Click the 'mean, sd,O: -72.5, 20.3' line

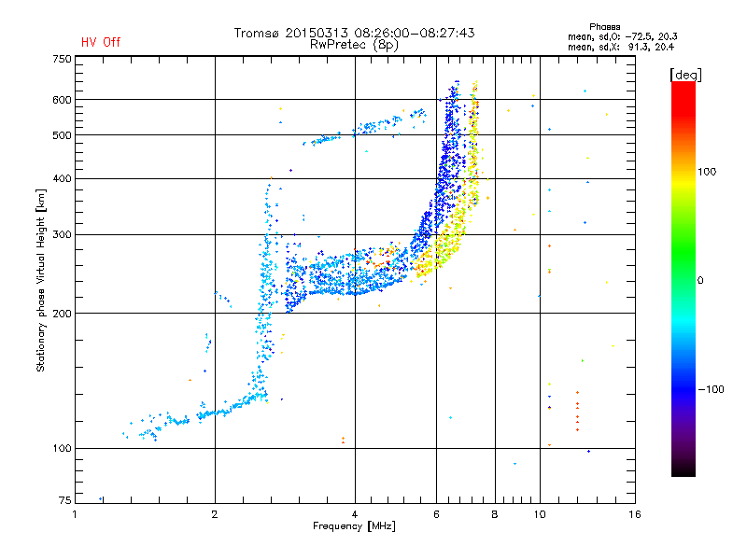623,36
